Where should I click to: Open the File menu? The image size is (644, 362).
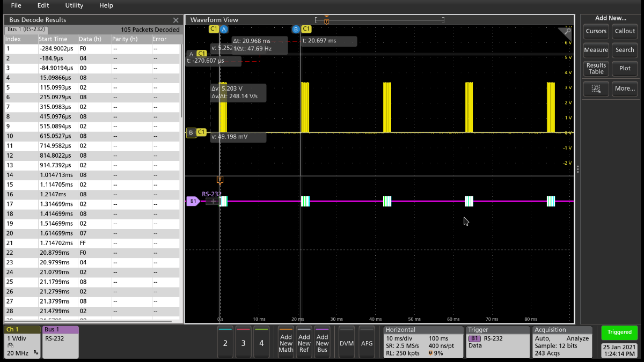(x=16, y=5)
